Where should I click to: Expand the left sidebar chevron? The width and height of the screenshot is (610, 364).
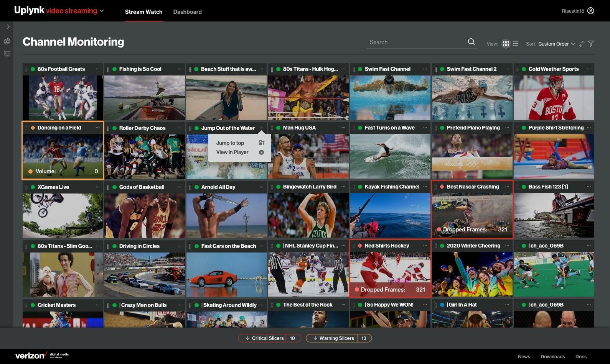(x=8, y=26)
